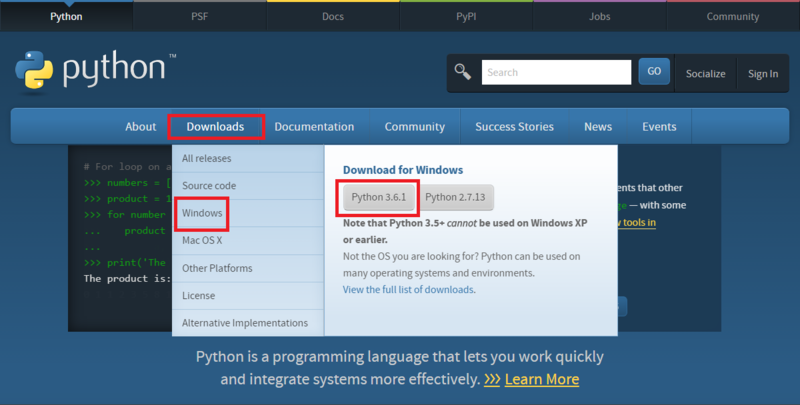Open the Python tab in top bar

coord(66,16)
